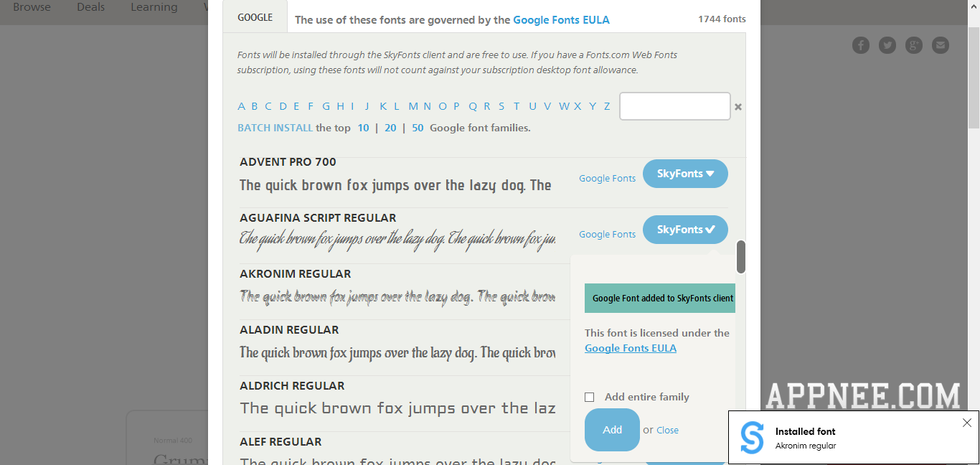
Task: Filter fonts by letter Z
Action: coord(607,106)
